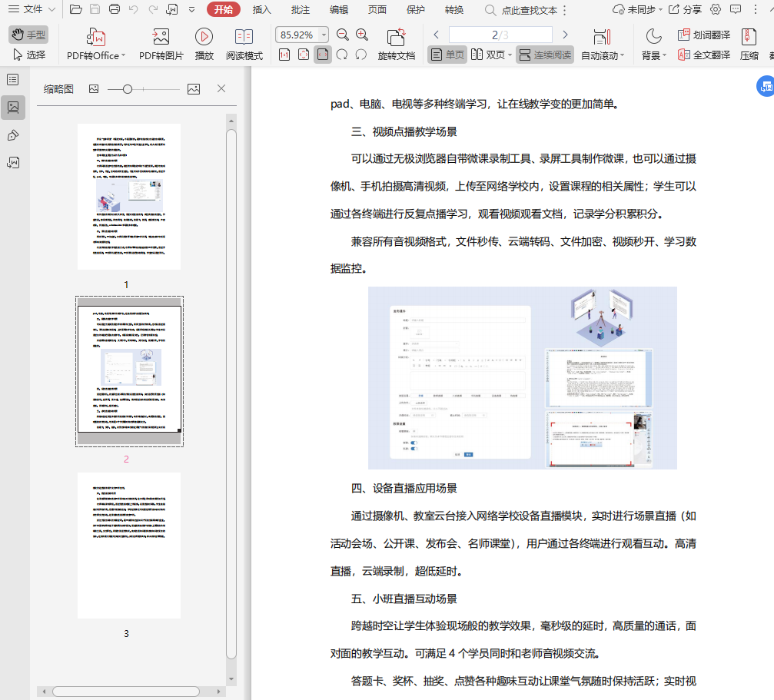Activate the 选择 selection tool

pyautogui.click(x=28, y=55)
